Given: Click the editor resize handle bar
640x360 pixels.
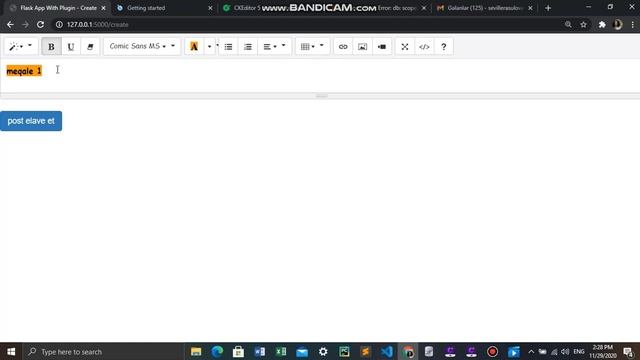Looking at the screenshot, I should click(321, 96).
